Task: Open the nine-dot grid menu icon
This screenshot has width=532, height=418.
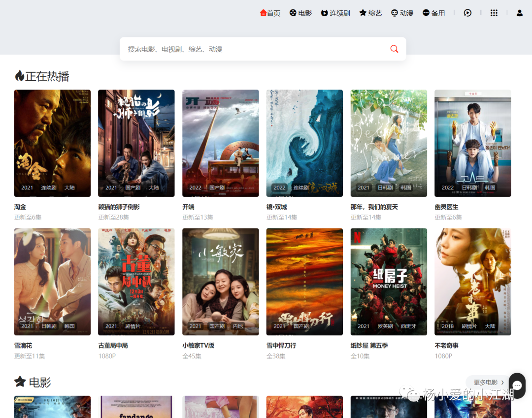Action: point(494,13)
